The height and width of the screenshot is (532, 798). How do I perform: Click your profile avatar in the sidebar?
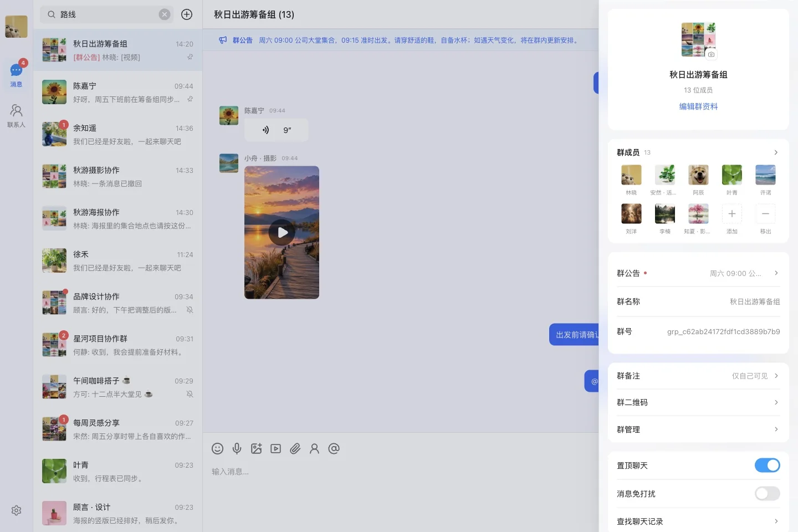(x=16, y=27)
